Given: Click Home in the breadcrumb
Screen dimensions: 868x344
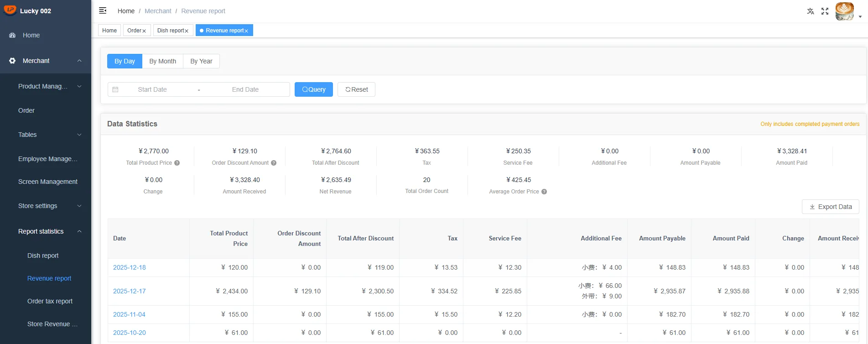Looking at the screenshot, I should point(126,11).
